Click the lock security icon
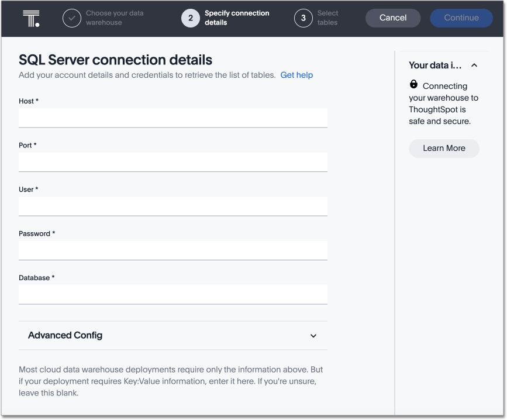This screenshot has height=420, width=507. coord(414,84)
